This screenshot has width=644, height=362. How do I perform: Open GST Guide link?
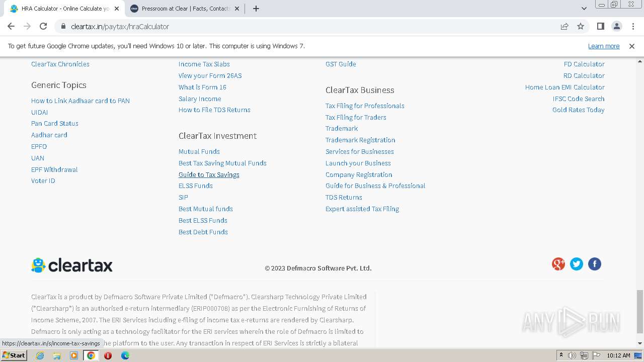pyautogui.click(x=341, y=64)
